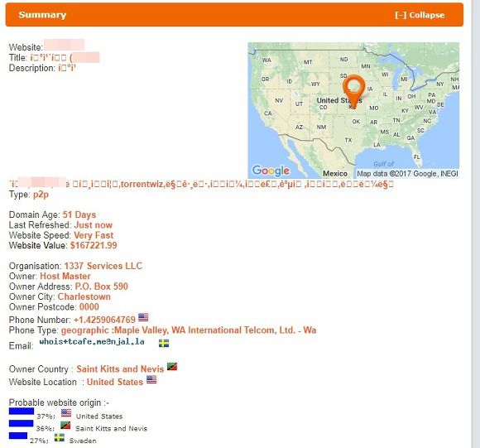Click the 36% Saint Kitts origin bar
480x448 pixels.
pos(22,423)
